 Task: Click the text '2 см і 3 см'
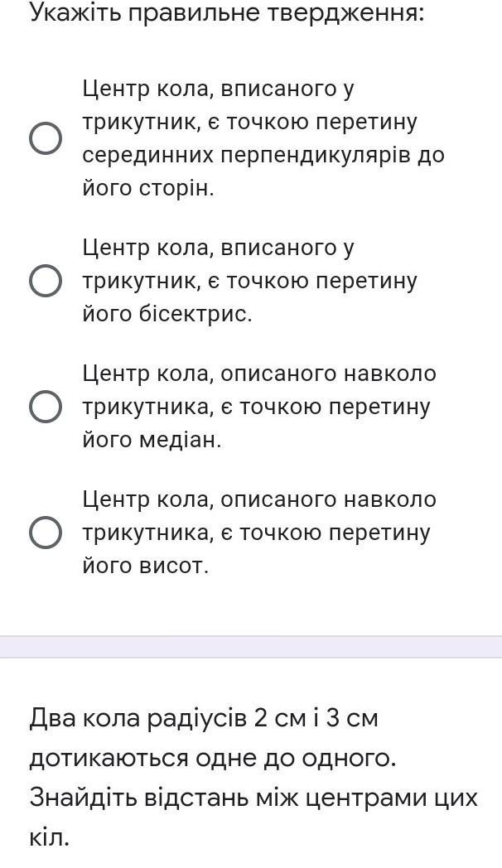point(316,719)
